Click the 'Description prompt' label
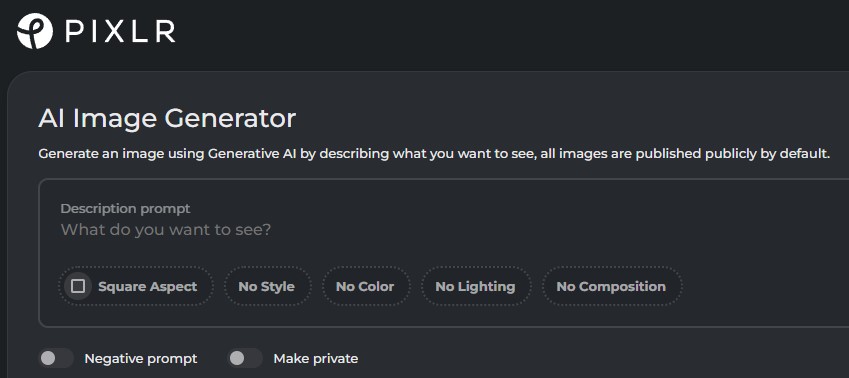 click(125, 208)
